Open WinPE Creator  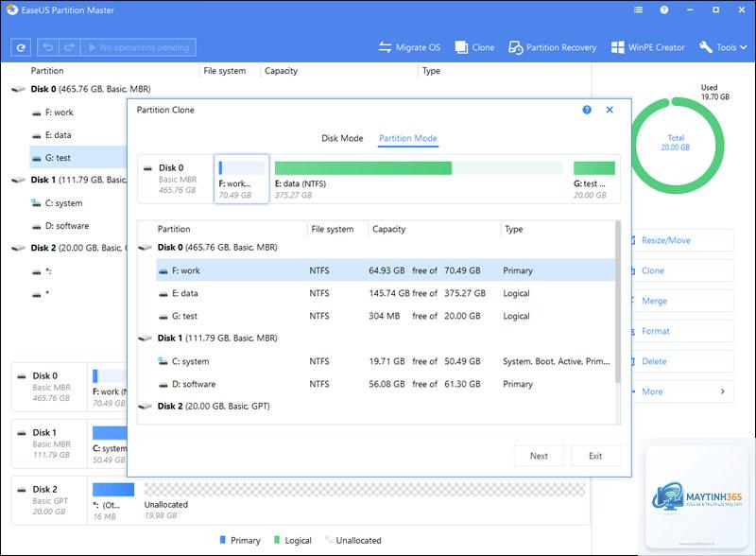pyautogui.click(x=647, y=47)
